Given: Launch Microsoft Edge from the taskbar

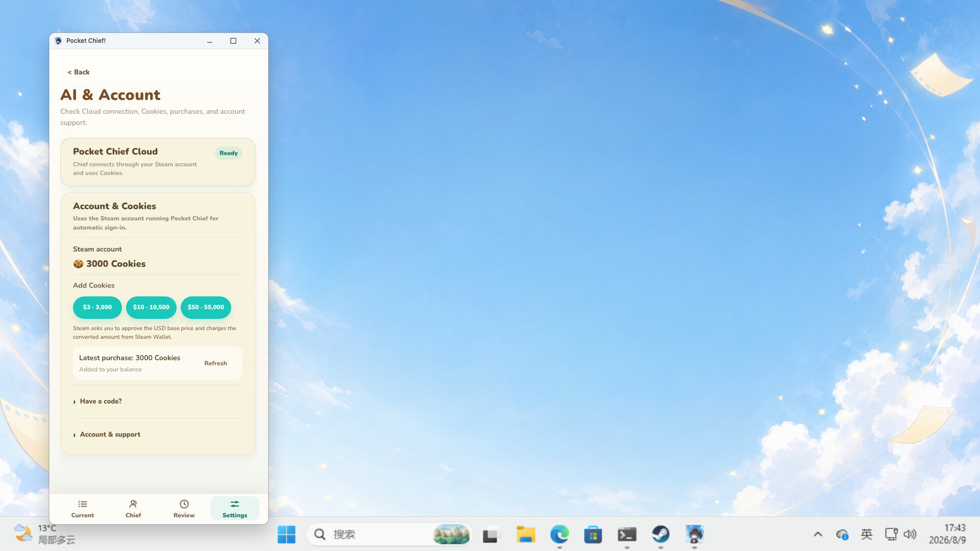Looking at the screenshot, I should [x=559, y=534].
